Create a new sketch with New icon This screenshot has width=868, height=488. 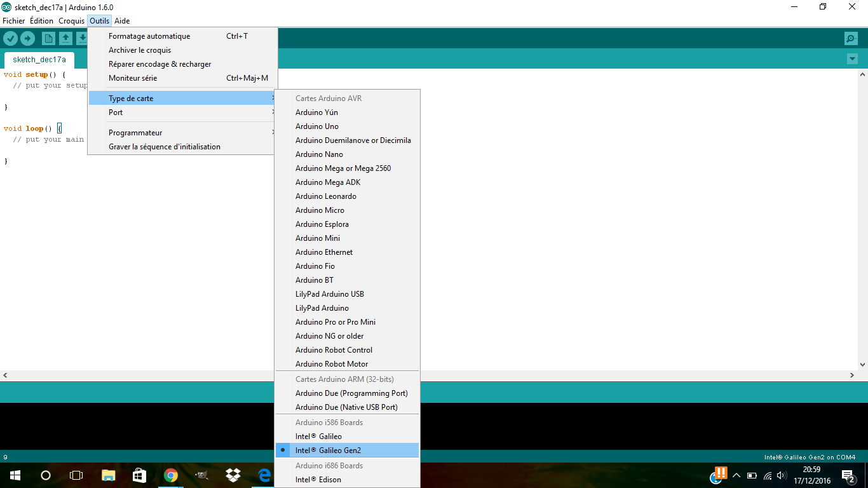coord(48,39)
